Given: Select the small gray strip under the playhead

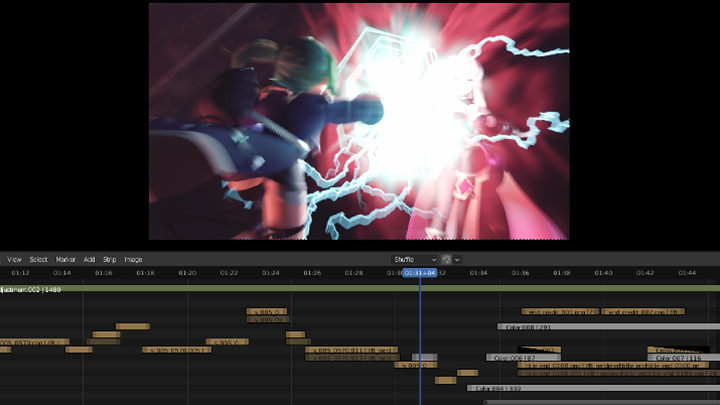Looking at the screenshot, I should pyautogui.click(x=425, y=357).
